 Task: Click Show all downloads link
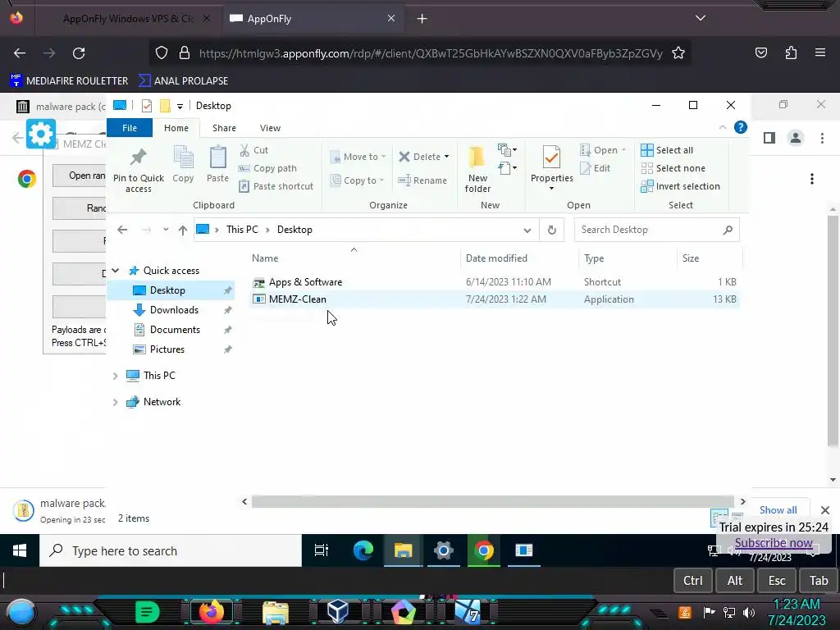point(778,510)
